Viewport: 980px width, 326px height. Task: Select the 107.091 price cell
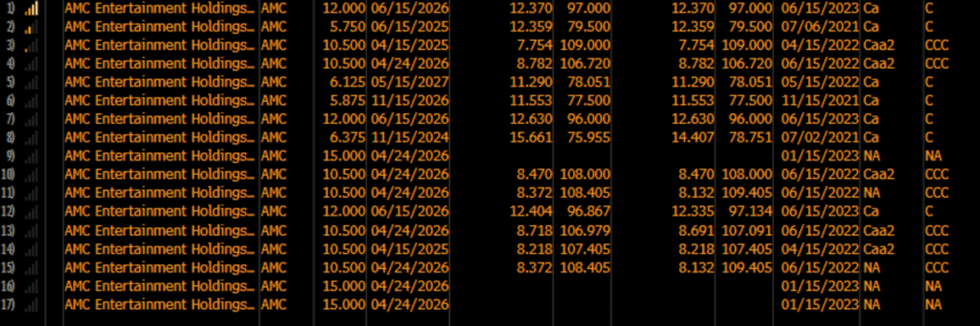(x=747, y=231)
